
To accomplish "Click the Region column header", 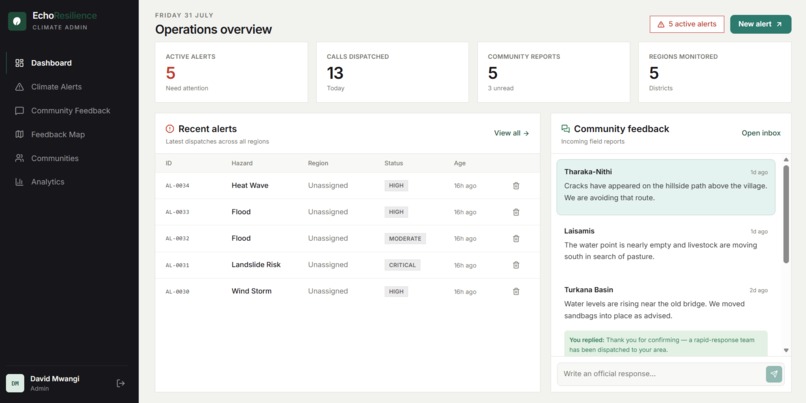I will [x=318, y=163].
